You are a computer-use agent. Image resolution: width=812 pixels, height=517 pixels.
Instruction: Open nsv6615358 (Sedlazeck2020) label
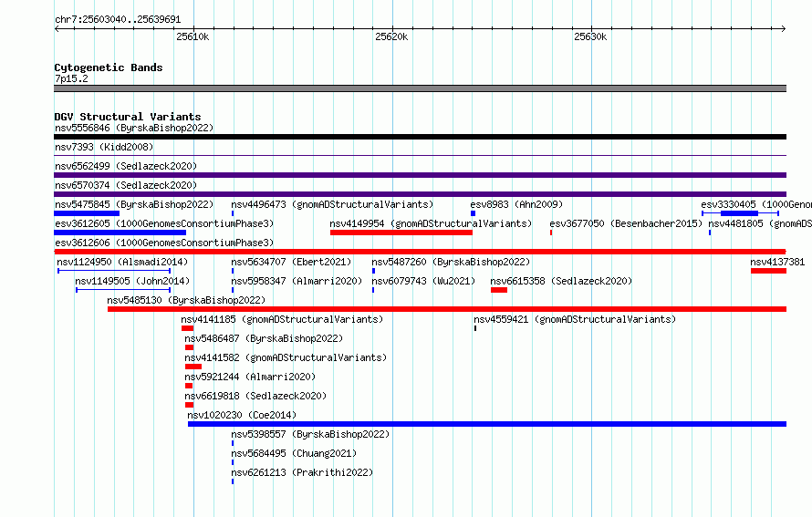[561, 281]
